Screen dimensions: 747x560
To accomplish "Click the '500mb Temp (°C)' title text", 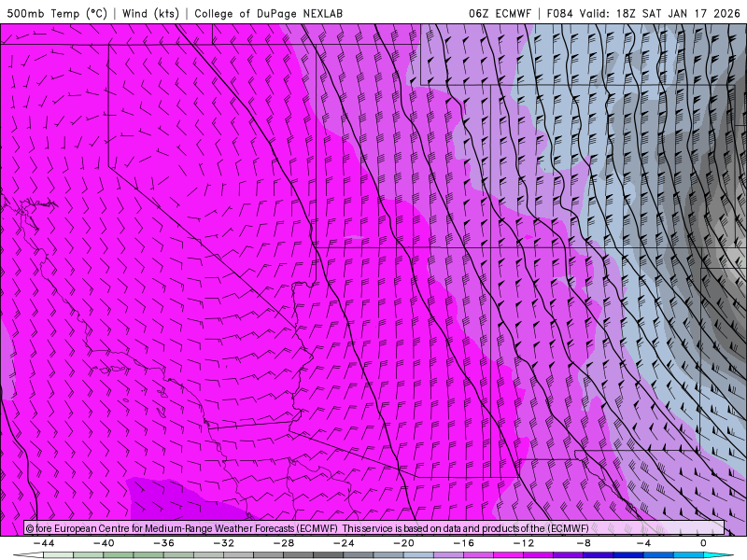I will coord(57,13).
